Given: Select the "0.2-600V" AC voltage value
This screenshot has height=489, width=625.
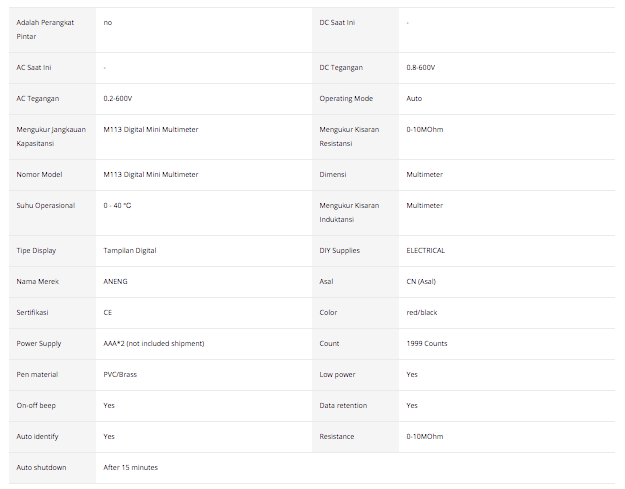Looking at the screenshot, I should click(118, 99).
